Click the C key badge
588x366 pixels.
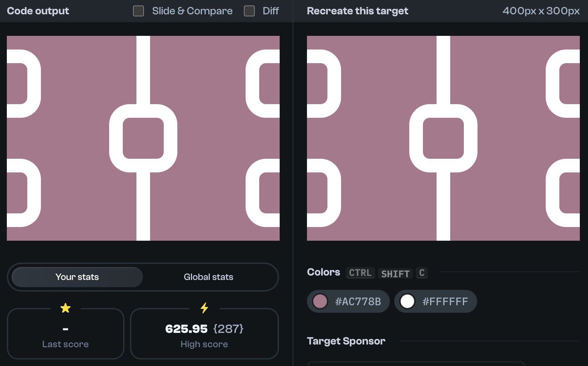point(422,273)
